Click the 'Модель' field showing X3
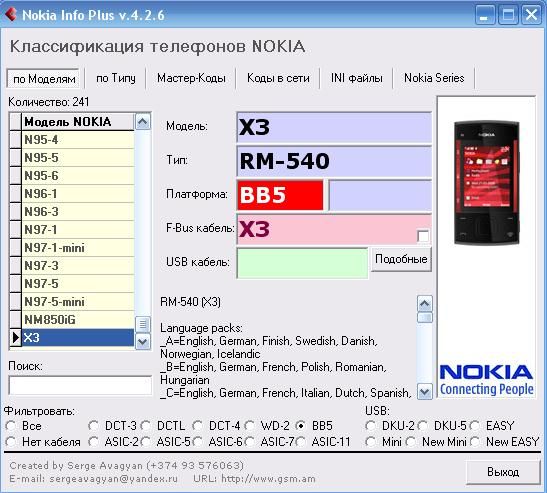Image resolution: width=547 pixels, height=493 pixels. (334, 127)
